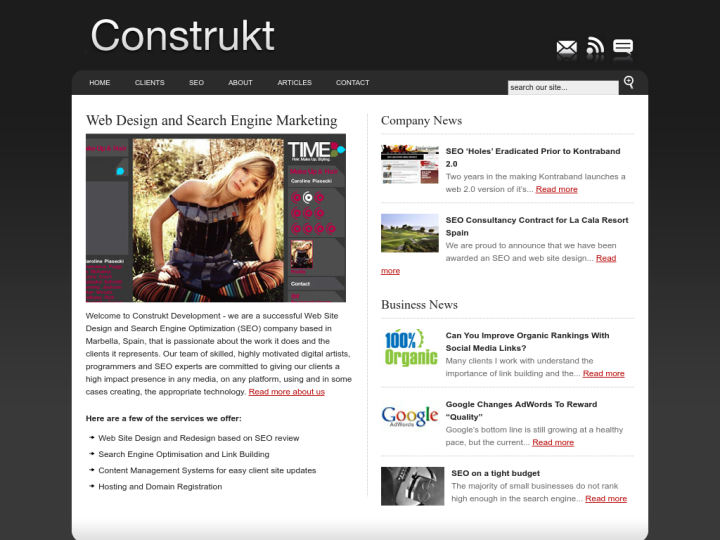720x540 pixels.
Task: Go to the HOME menu item
Action: coord(100,83)
